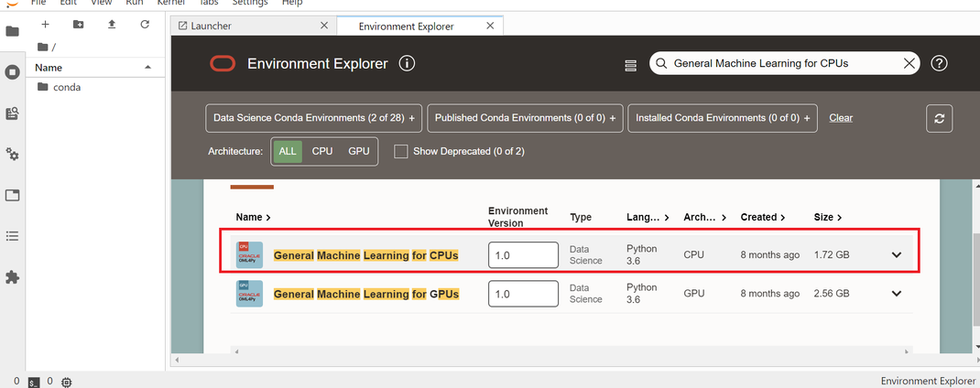Create a new folder icon

[78, 25]
